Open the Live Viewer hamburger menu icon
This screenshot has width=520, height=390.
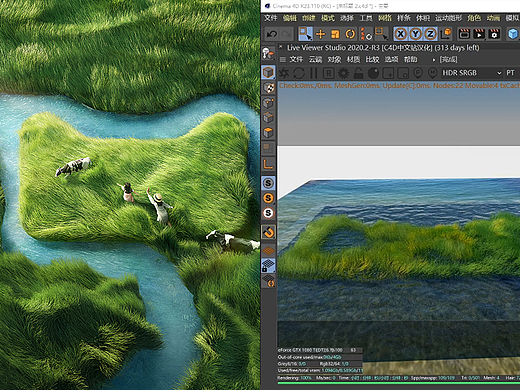click(283, 60)
